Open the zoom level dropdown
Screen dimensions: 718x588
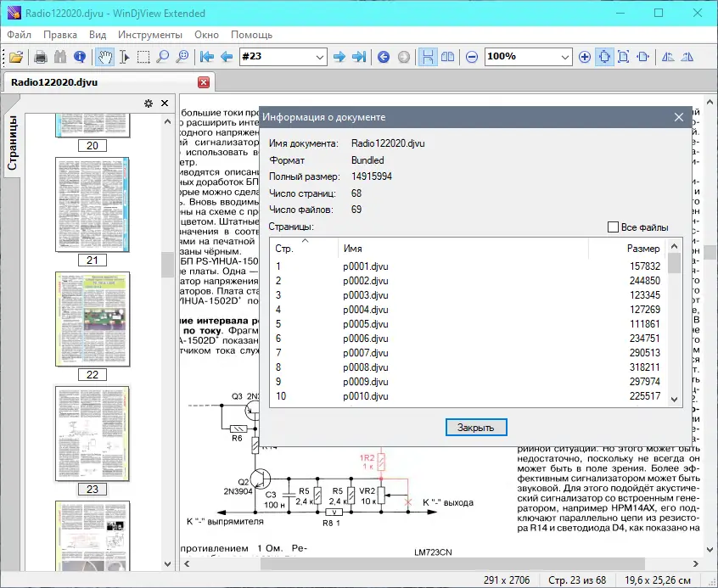(x=565, y=57)
